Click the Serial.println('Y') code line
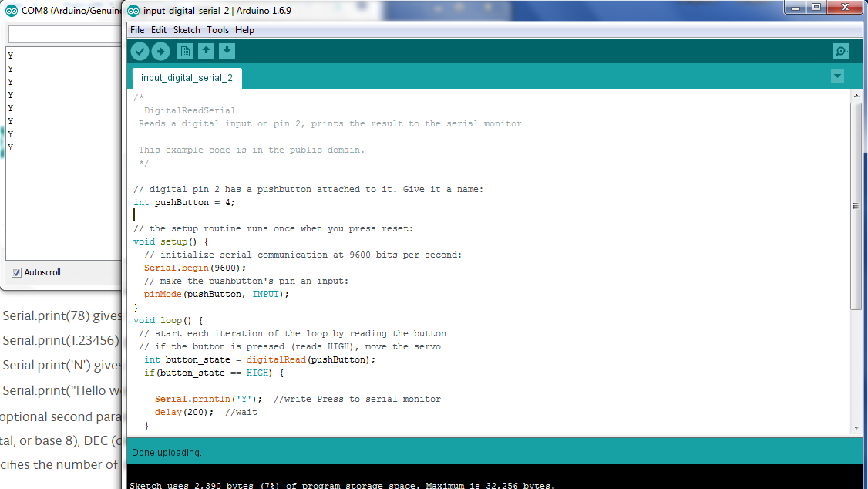This screenshot has height=489, width=868. click(209, 400)
